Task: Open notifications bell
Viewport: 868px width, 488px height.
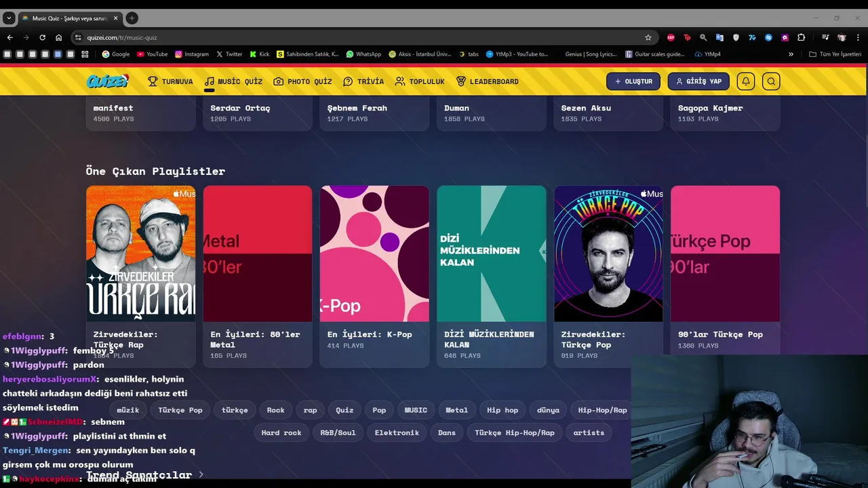Action: (x=746, y=81)
